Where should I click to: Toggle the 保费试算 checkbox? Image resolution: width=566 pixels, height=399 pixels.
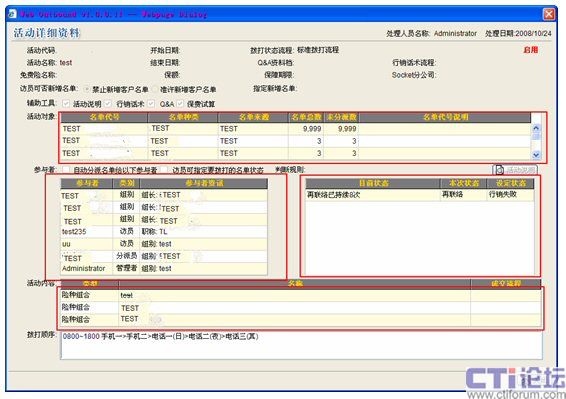[x=180, y=104]
